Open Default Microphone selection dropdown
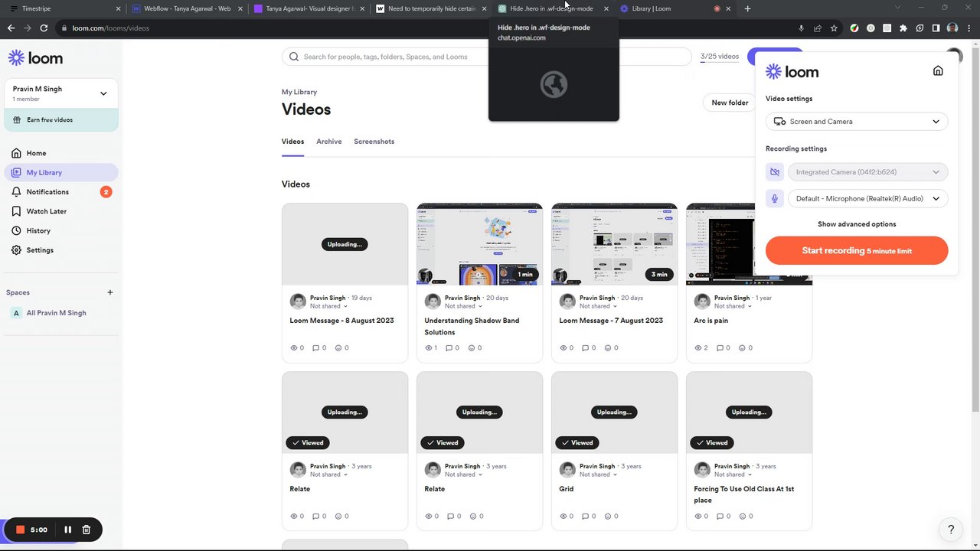 click(867, 199)
